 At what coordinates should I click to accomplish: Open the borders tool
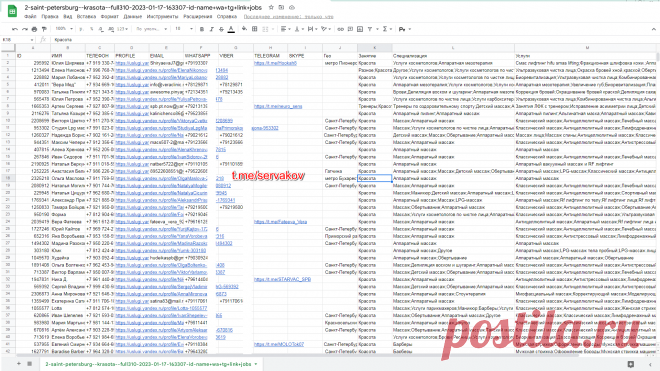(255, 29)
